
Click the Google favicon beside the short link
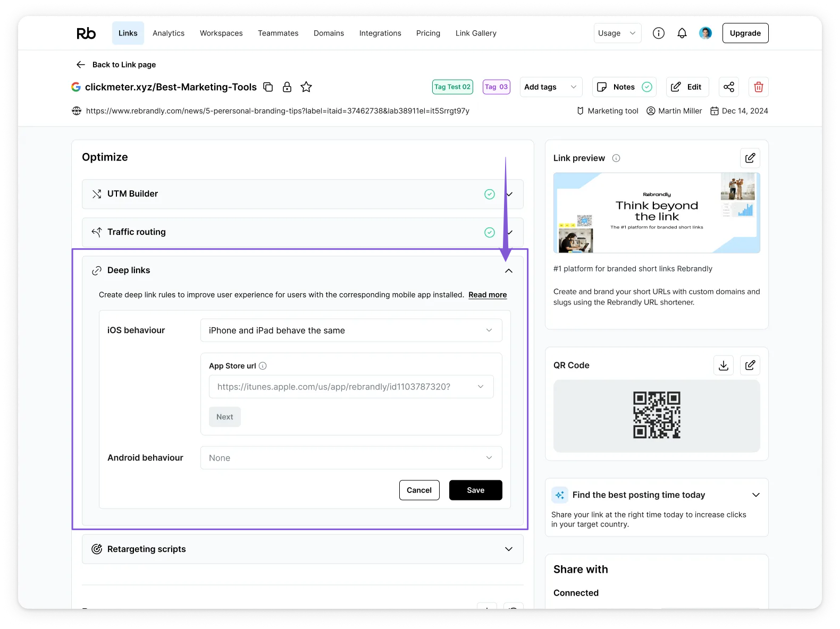click(x=76, y=87)
